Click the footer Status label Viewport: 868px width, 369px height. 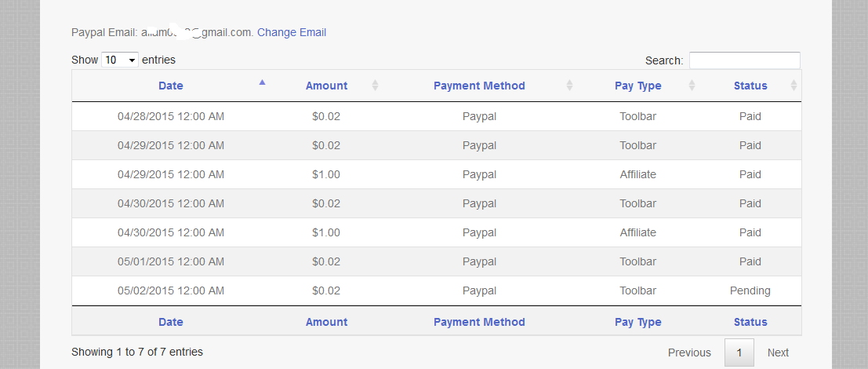point(750,322)
